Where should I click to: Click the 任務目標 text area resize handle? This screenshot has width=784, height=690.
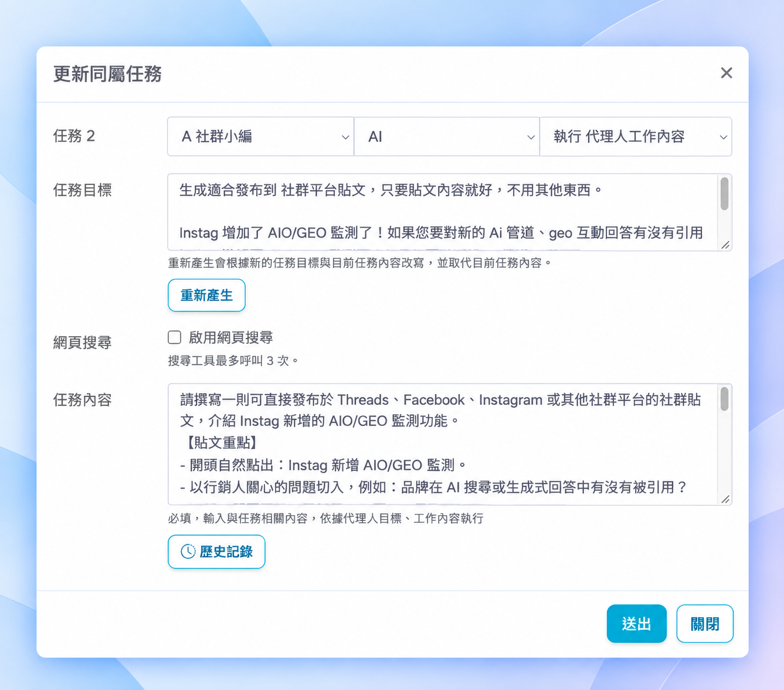click(725, 245)
